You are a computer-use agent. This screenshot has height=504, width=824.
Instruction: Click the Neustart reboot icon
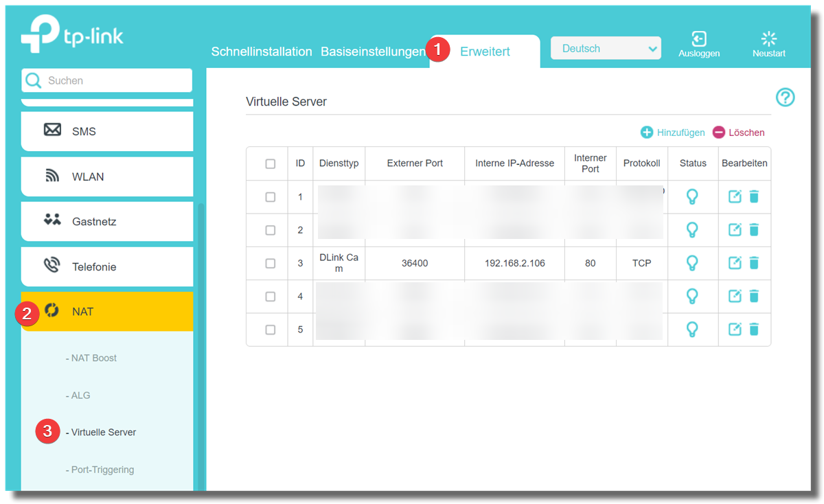(768, 40)
